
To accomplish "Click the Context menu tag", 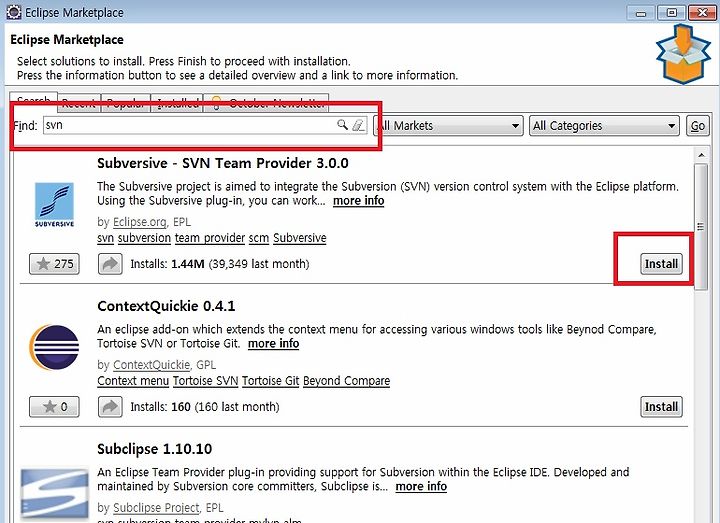I will pyautogui.click(x=133, y=381).
